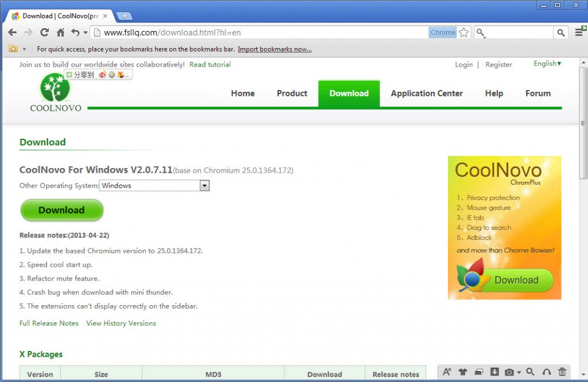Reload the page with the refresh icon

45,33
